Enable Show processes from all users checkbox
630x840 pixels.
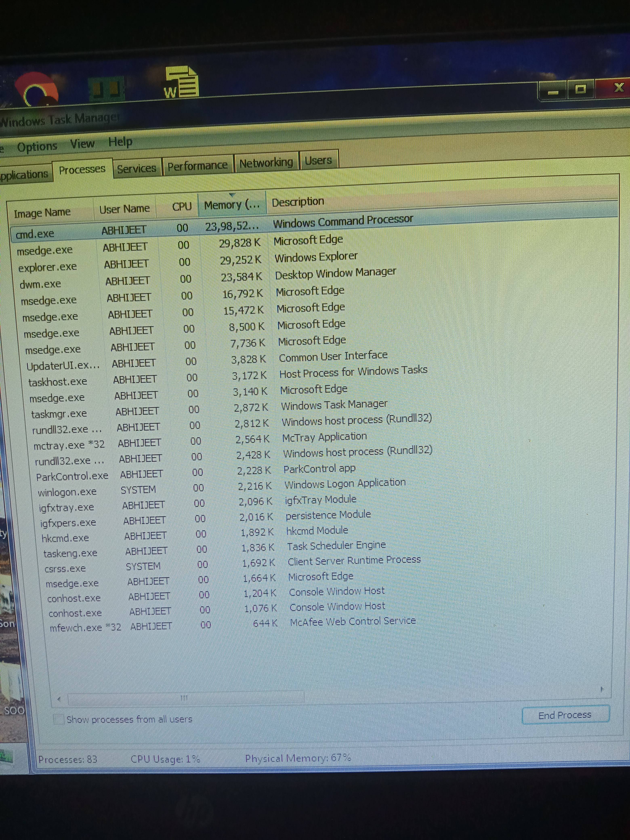pos(59,719)
